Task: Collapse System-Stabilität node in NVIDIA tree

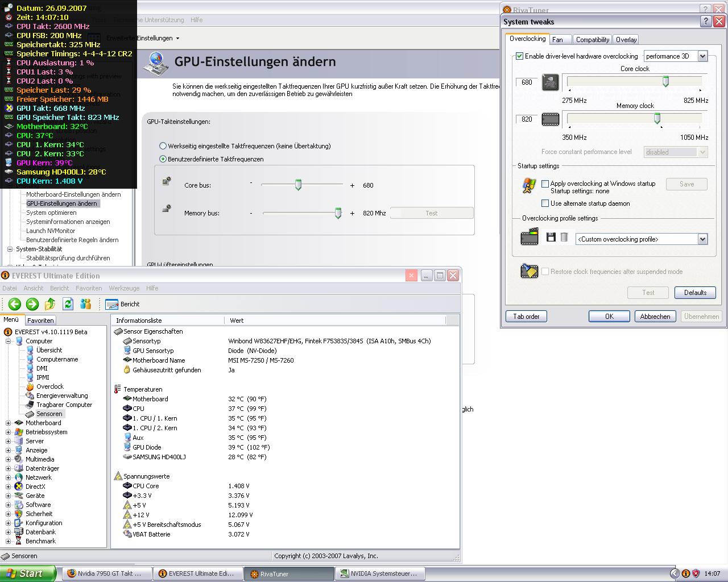Action: coord(10,249)
